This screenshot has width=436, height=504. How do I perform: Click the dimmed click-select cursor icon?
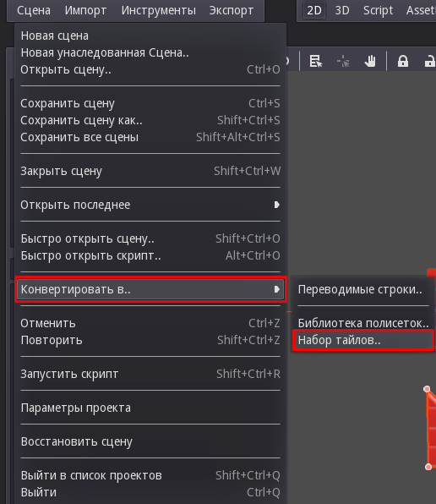pos(343,61)
